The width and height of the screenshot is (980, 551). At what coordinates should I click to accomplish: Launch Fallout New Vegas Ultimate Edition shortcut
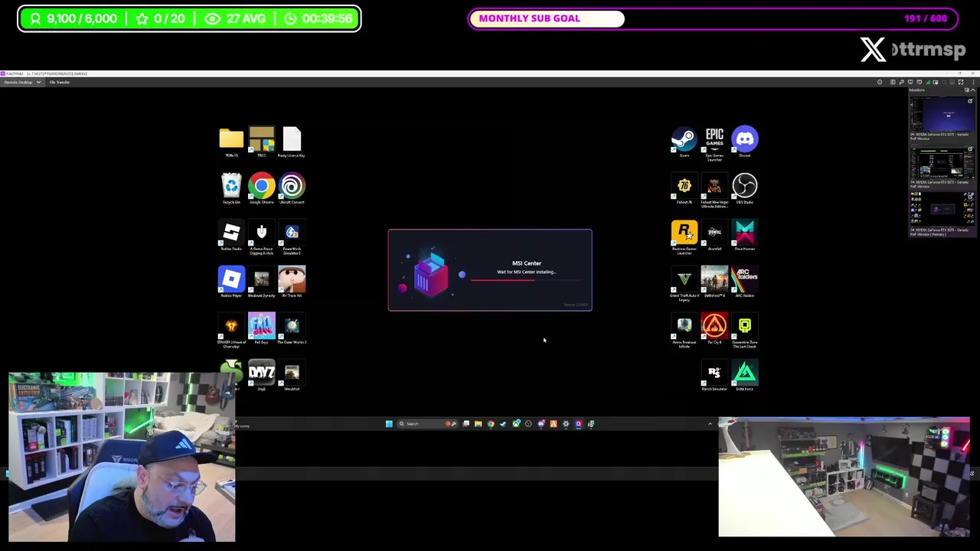coord(714,191)
